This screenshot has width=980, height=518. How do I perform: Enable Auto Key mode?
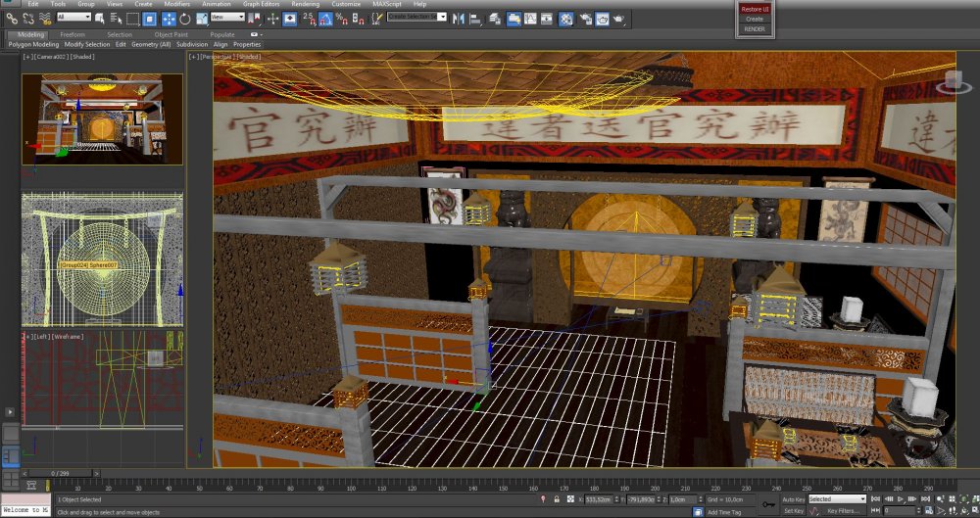tap(793, 499)
